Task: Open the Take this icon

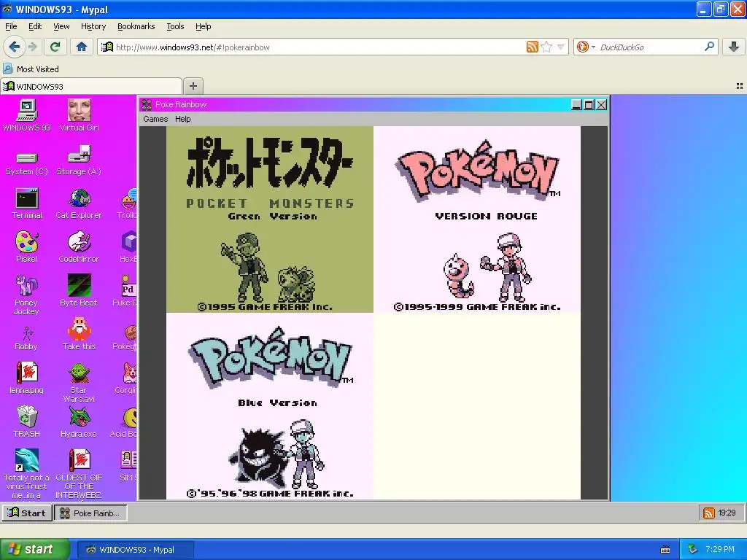Action: coord(79,334)
